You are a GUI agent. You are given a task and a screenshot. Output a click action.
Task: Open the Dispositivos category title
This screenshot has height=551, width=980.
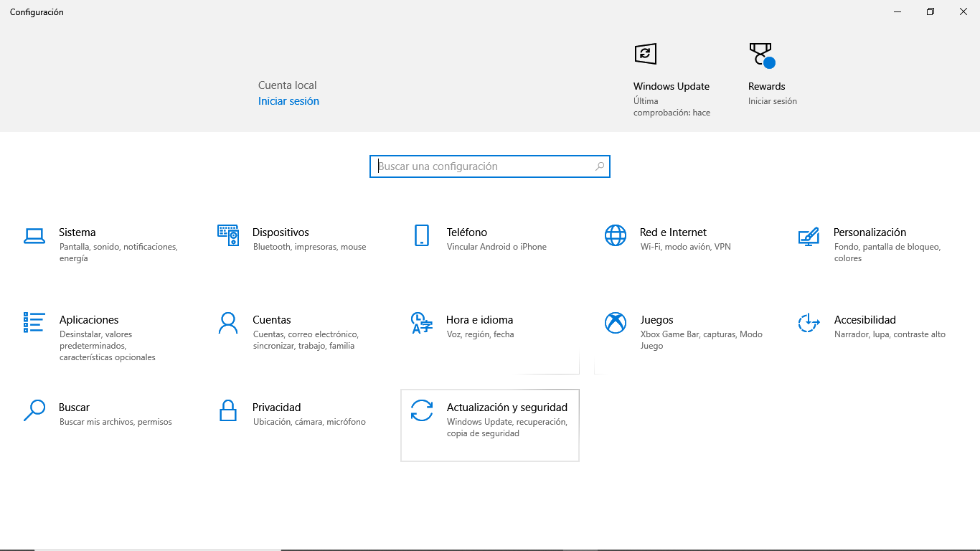[x=281, y=232]
